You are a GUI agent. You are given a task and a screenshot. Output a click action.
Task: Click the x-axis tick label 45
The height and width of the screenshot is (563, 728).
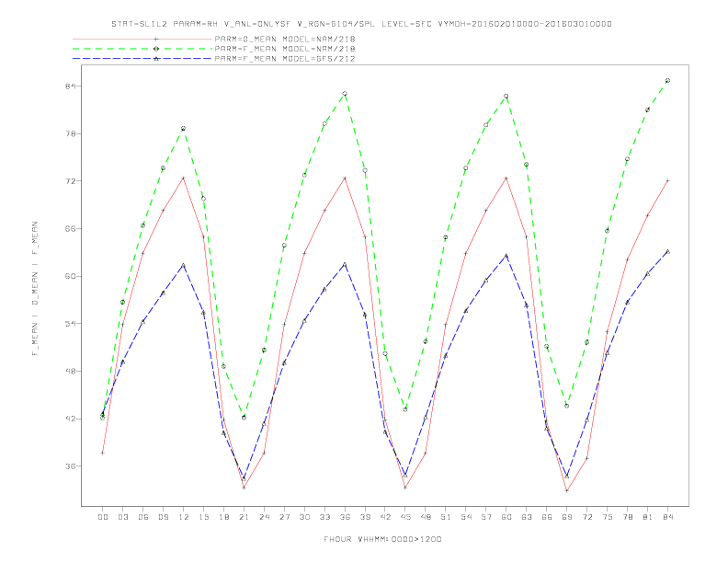point(405,517)
